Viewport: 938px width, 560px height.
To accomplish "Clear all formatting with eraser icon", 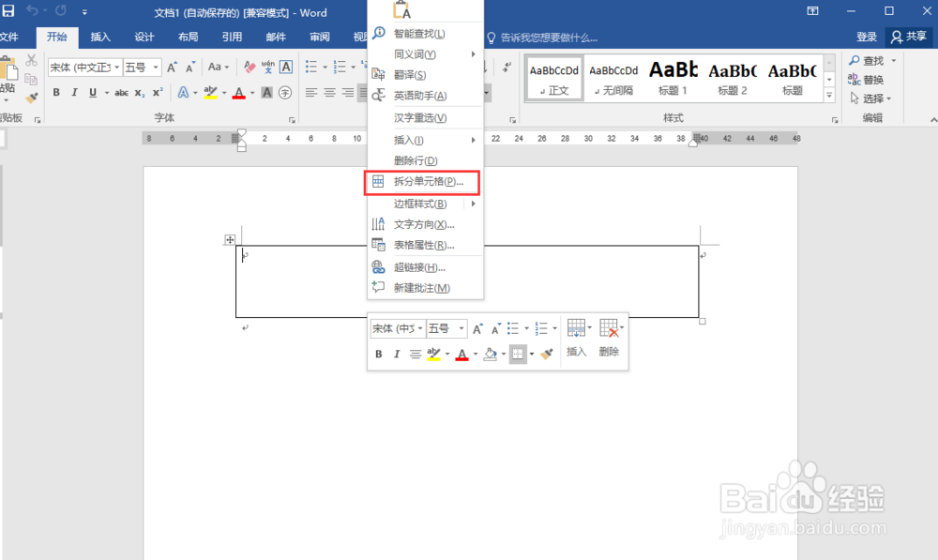I will [x=250, y=67].
